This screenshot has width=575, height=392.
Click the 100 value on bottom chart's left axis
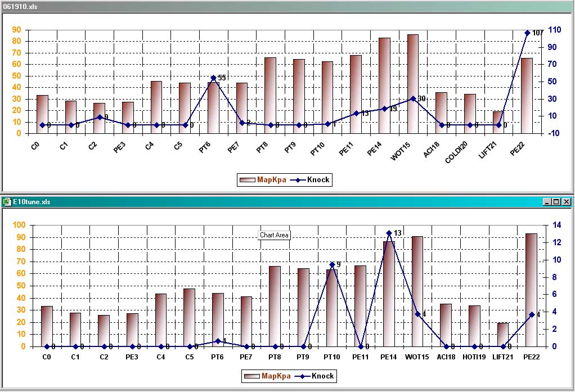click(x=19, y=225)
